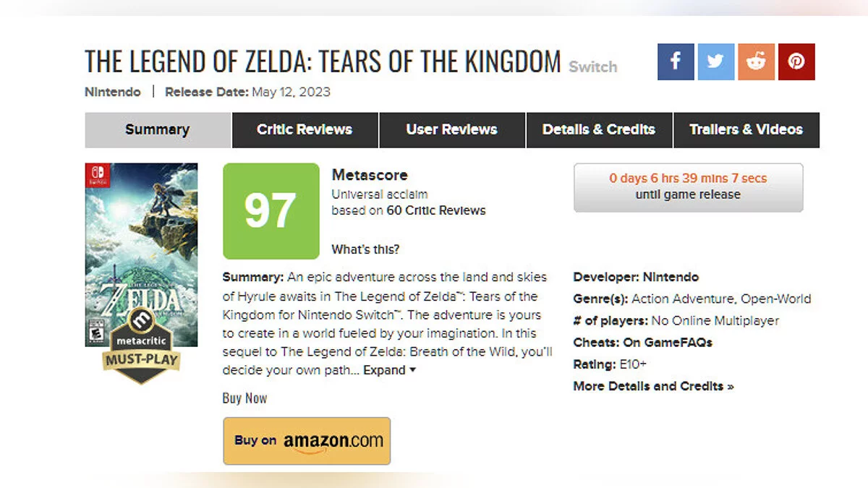This screenshot has width=868, height=488.
Task: Open the Details & Credits tab
Action: coord(598,130)
